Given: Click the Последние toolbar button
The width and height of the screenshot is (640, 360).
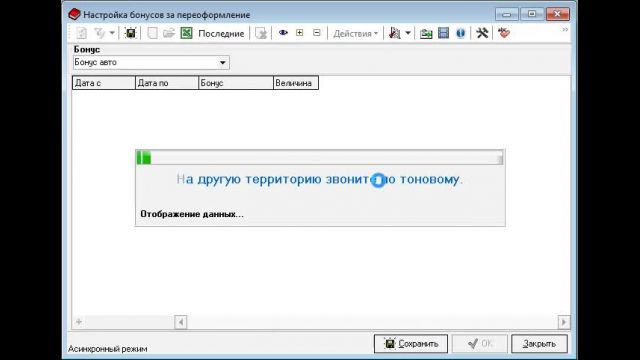Looking at the screenshot, I should pyautogui.click(x=221, y=33).
